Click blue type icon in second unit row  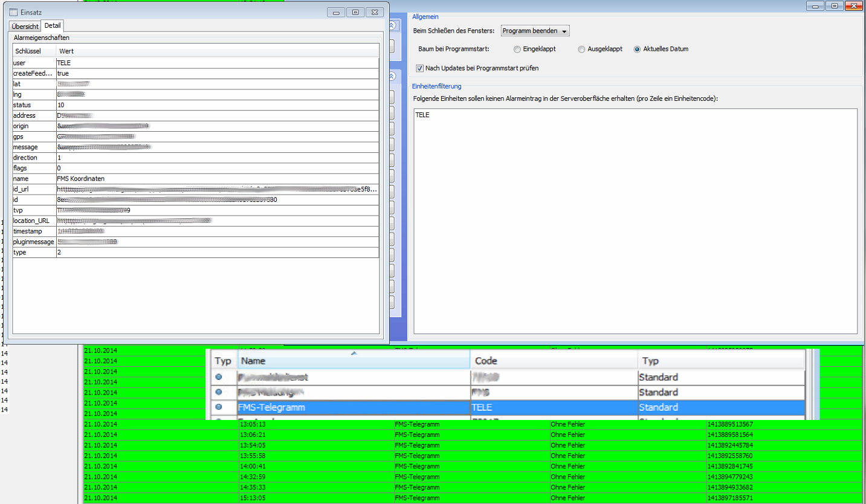pos(219,392)
